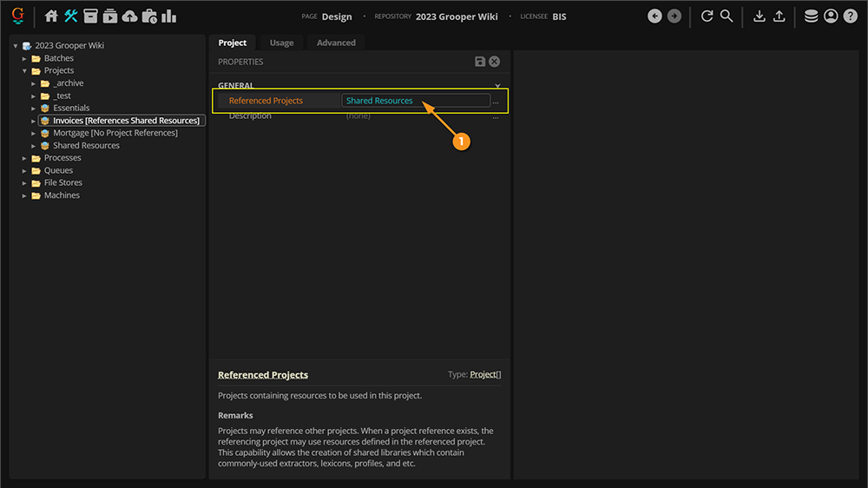Open the Advanced tab
868x488 pixels.
click(x=336, y=43)
